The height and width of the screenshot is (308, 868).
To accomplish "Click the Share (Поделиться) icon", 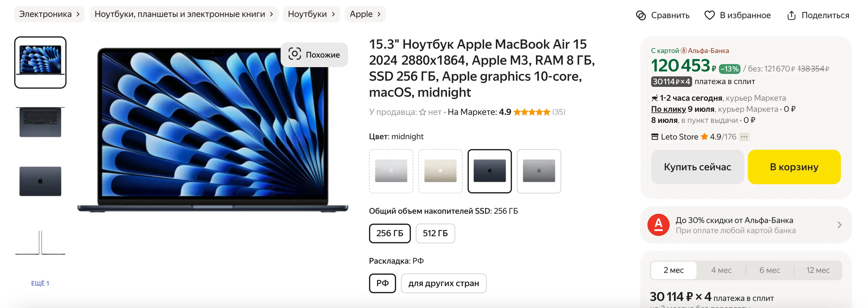I will pos(791,15).
